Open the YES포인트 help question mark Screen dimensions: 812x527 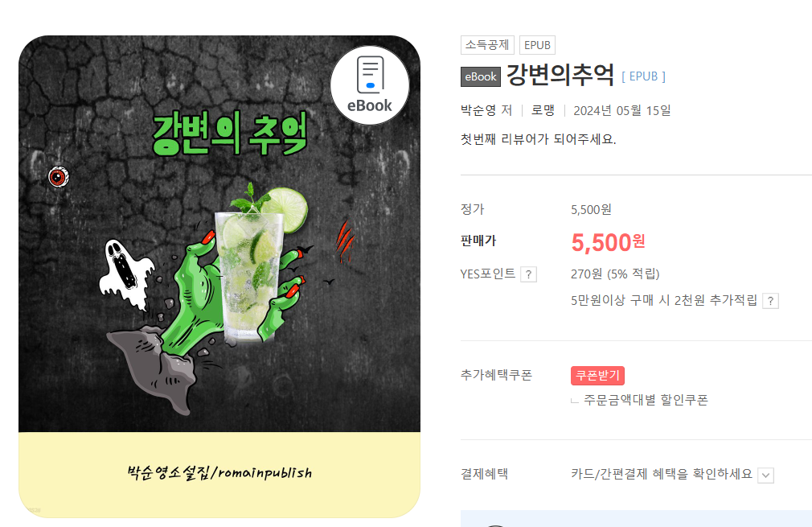[528, 274]
